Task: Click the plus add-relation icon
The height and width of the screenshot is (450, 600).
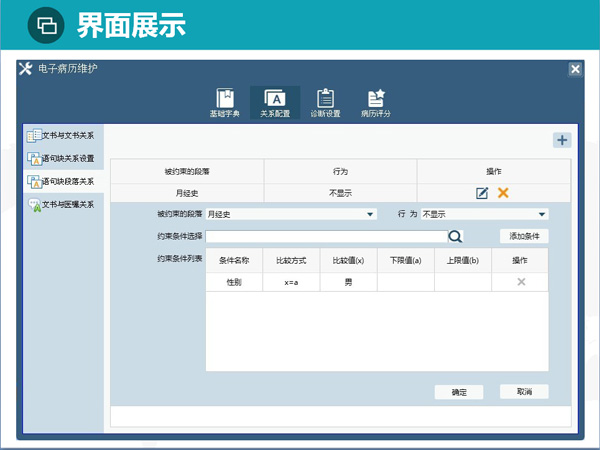Action: 562,140
